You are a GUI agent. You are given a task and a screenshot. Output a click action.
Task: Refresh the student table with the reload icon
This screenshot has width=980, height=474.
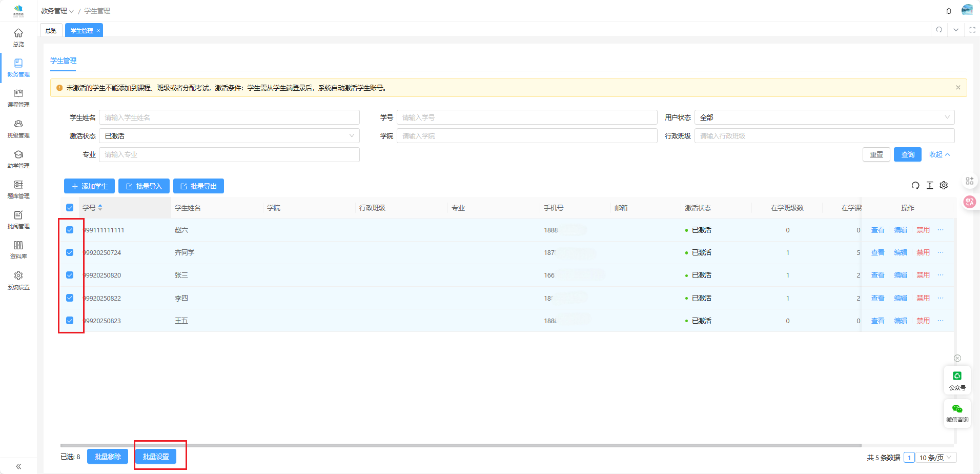(915, 186)
